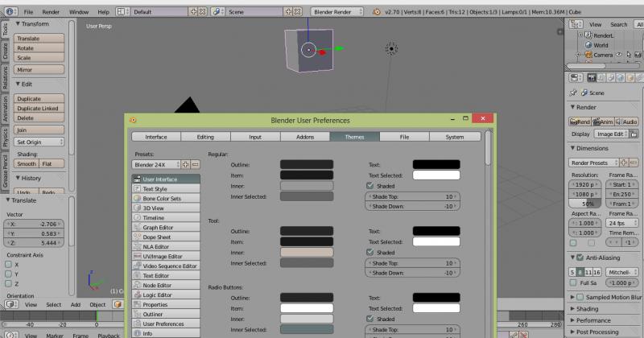644x338 pixels.
Task: Select RenderLayers in the outliner
Action: point(603,35)
